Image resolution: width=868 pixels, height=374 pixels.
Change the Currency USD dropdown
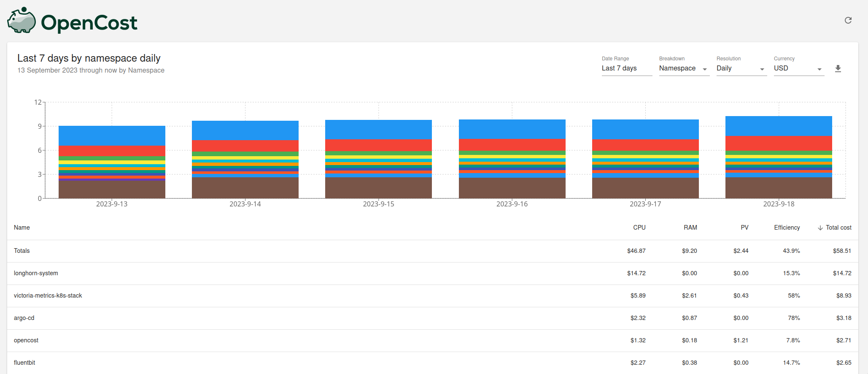tap(798, 68)
